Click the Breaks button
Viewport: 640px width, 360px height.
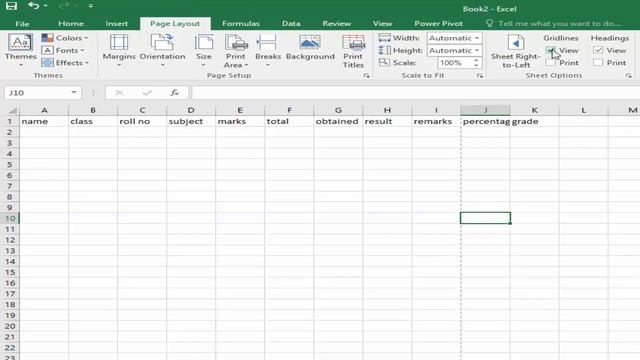[268, 51]
